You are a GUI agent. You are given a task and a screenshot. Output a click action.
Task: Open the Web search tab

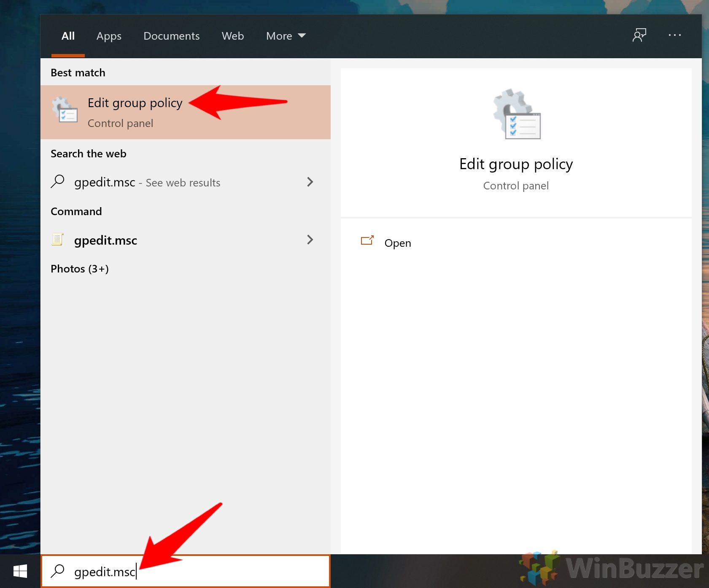click(232, 36)
